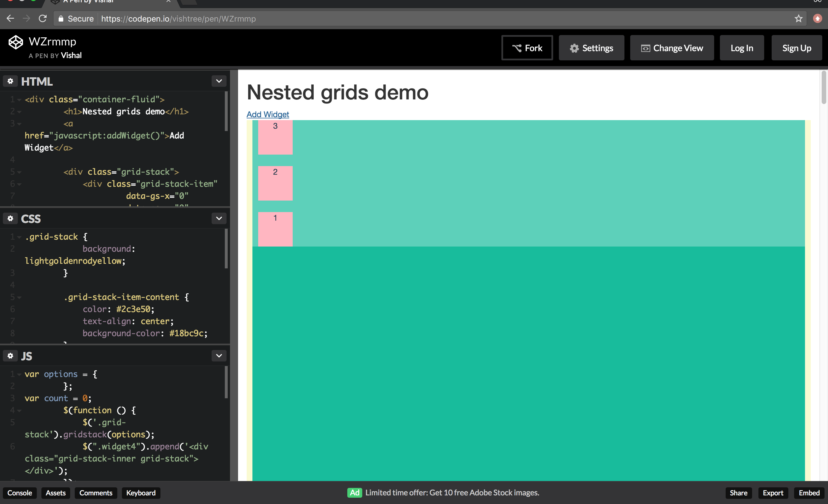Select pink widget labeled 1
828x504 pixels.
click(275, 229)
